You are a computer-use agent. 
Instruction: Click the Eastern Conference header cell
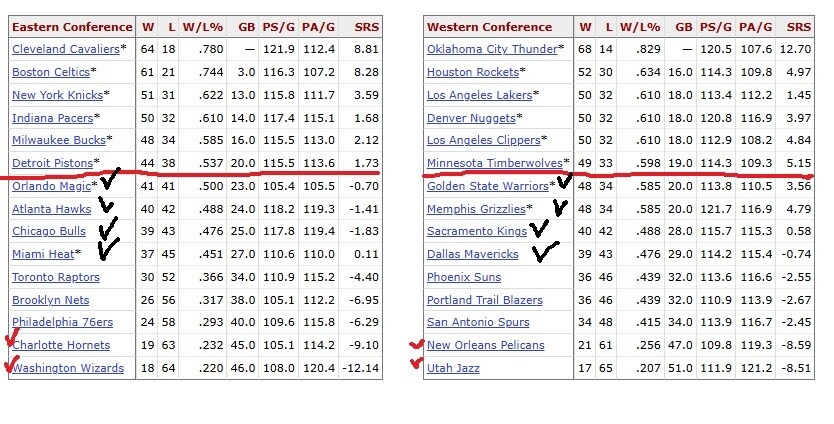pos(72,27)
